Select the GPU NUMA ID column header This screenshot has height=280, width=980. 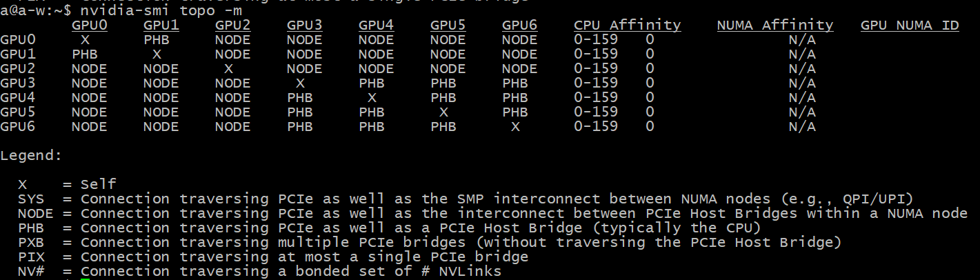[x=909, y=26]
